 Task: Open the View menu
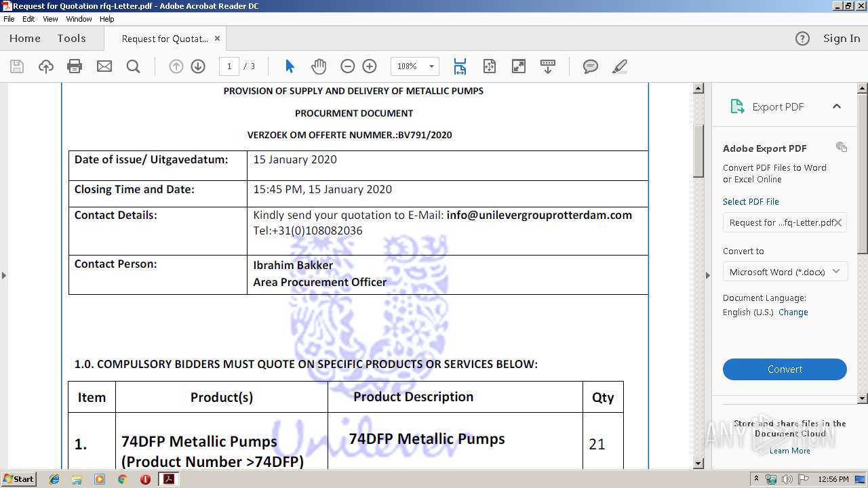pyautogui.click(x=50, y=19)
